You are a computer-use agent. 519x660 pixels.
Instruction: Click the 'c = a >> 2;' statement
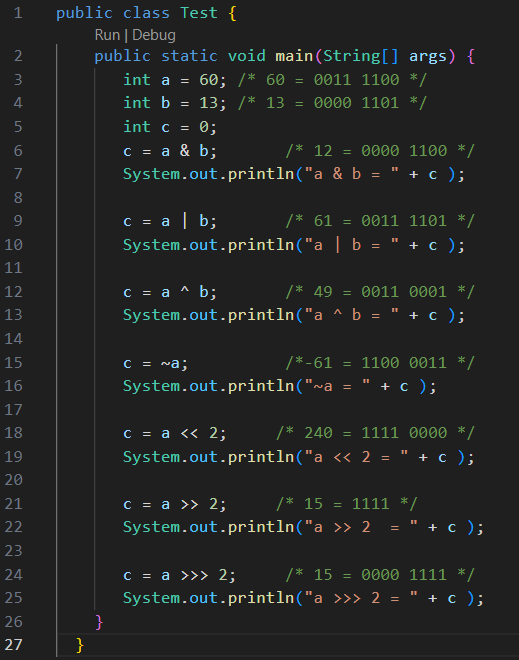175,504
